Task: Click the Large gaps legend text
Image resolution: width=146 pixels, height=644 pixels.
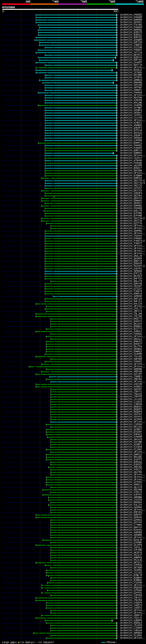Action: (x=28, y=642)
